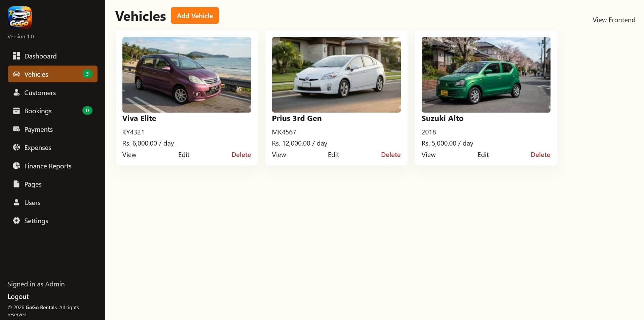View the Suzuki Alto vehicle
This screenshot has height=320, width=644.
point(428,155)
